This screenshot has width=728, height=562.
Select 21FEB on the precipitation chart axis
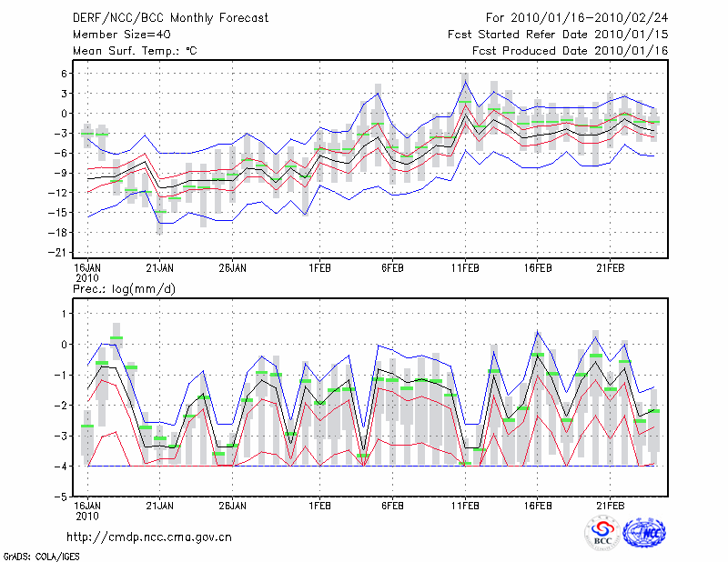click(x=611, y=505)
